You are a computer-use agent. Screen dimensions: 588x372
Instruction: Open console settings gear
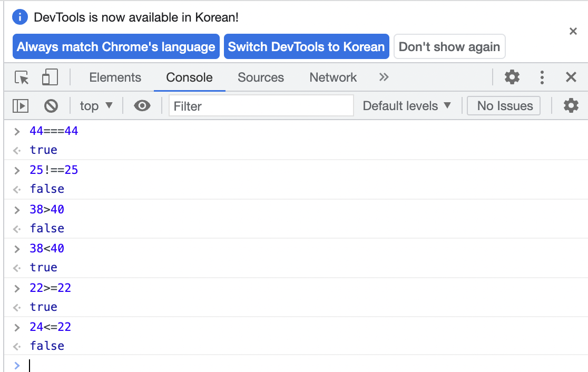tap(571, 106)
